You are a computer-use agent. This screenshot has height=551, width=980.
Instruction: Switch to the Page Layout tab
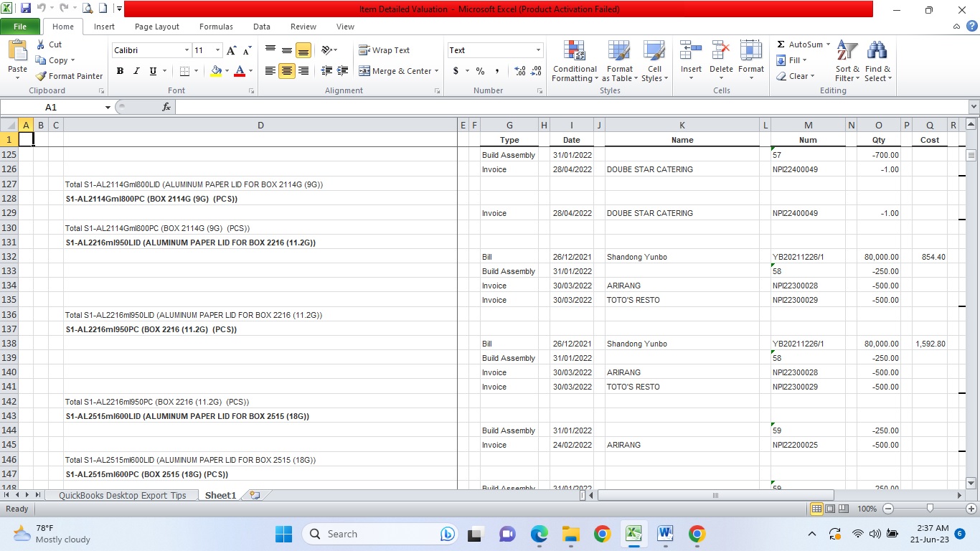pyautogui.click(x=157, y=27)
